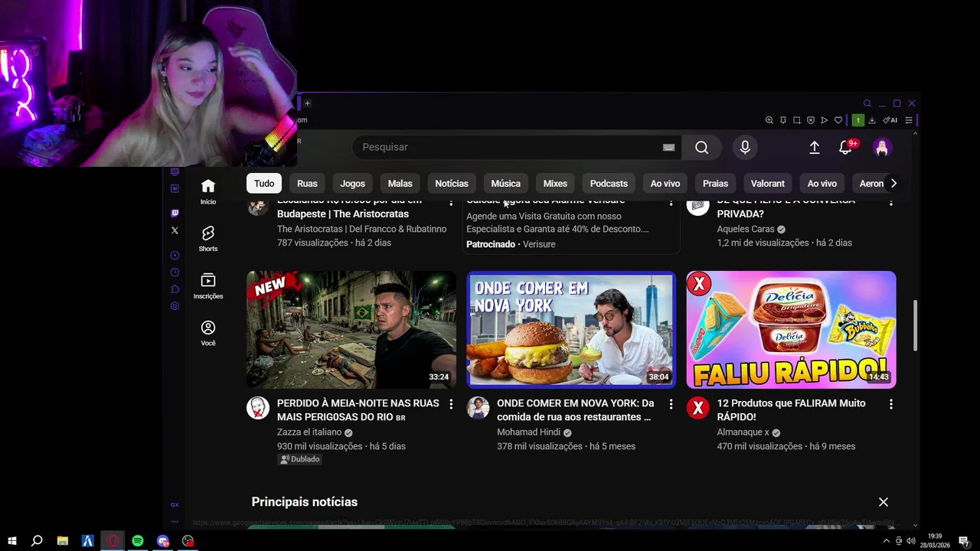Screen dimensions: 980x551
Task: Open Inscrições subscriptions page
Action: tap(208, 285)
